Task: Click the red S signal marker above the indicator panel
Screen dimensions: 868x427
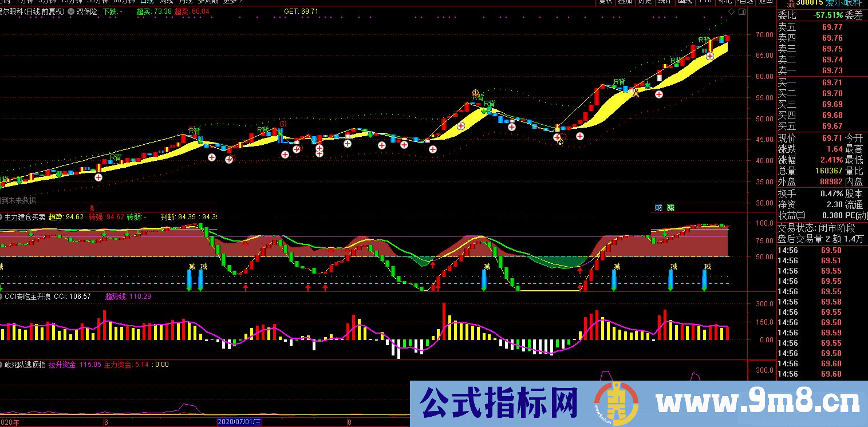Action: point(92,208)
